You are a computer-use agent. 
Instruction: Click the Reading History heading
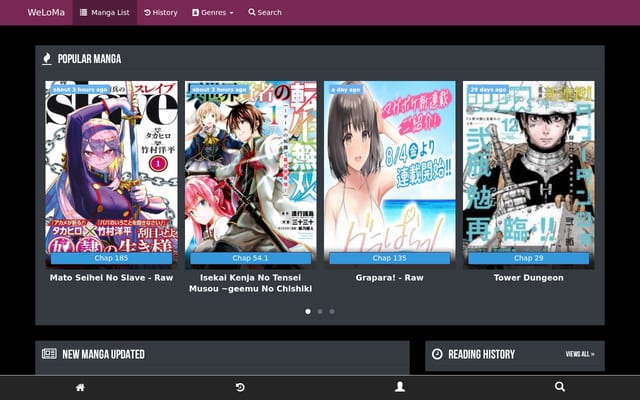tap(482, 354)
